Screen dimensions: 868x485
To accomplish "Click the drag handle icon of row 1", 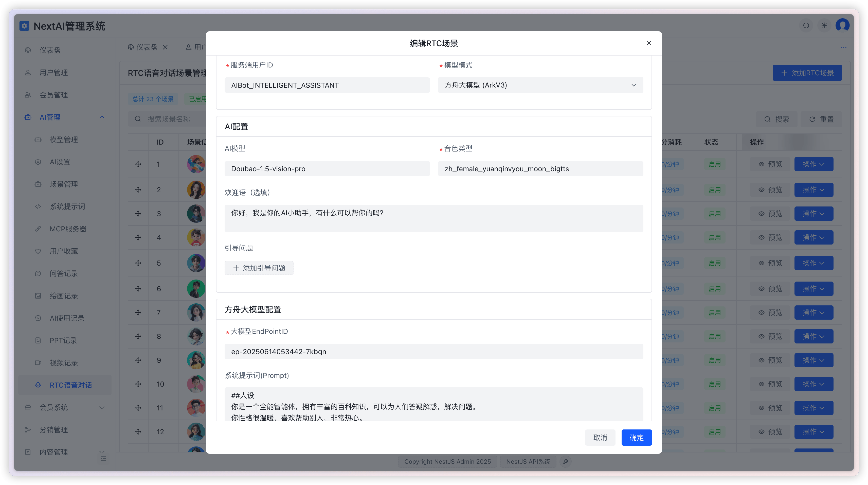I will tap(138, 164).
